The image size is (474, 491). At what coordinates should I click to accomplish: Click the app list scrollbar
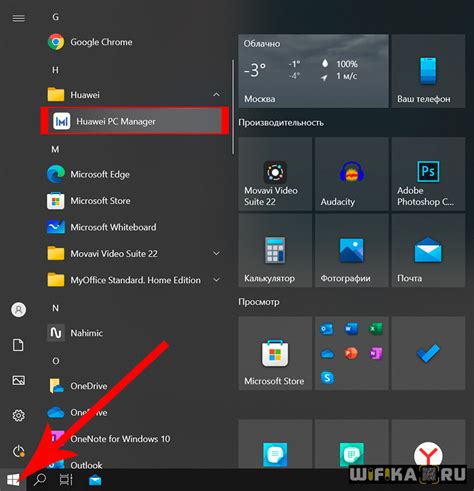(233, 107)
